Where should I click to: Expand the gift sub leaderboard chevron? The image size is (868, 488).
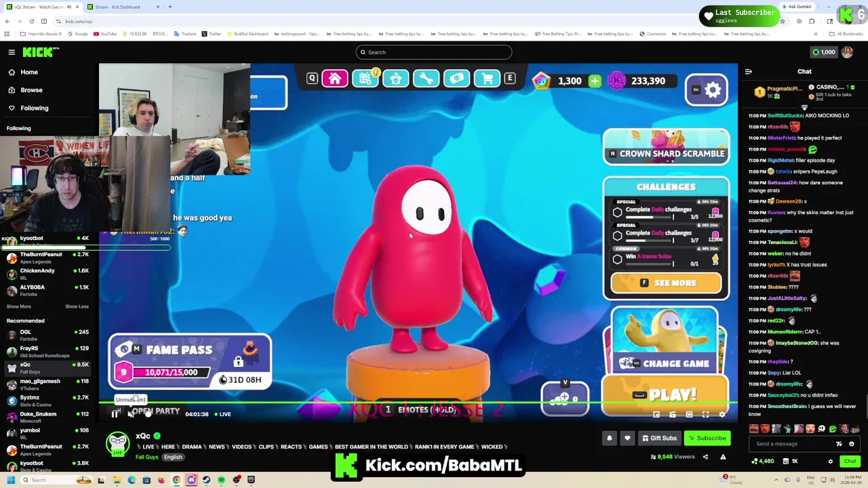805,108
